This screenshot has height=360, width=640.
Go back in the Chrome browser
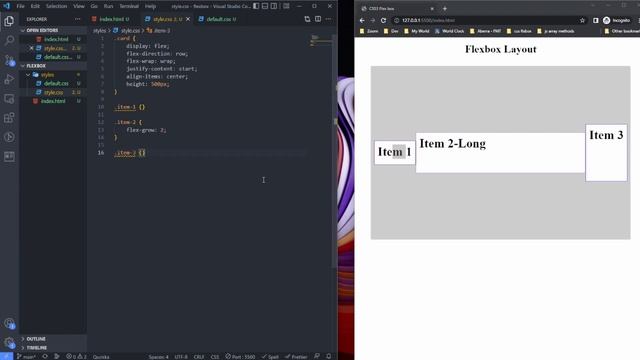362,20
